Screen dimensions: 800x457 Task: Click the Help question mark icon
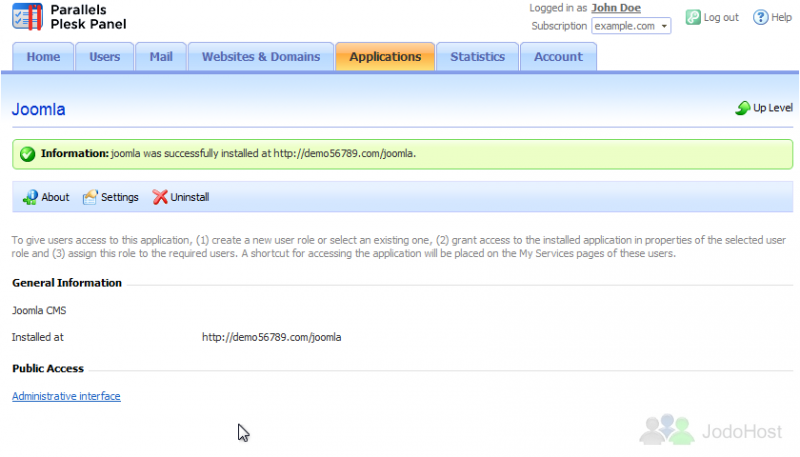760,17
